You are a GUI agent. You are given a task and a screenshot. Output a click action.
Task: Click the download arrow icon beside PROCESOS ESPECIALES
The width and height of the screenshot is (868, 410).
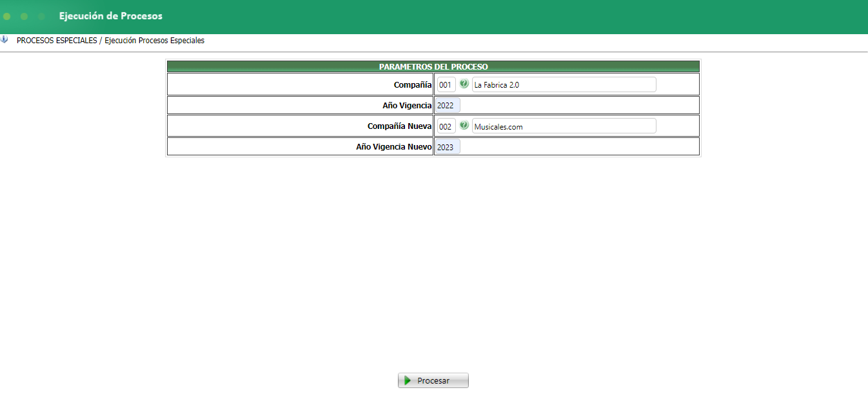click(x=5, y=39)
